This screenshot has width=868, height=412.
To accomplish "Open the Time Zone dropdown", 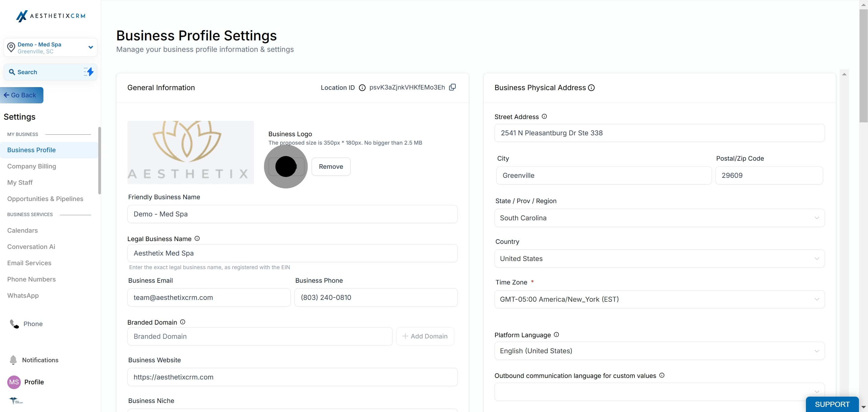I will 659,299.
